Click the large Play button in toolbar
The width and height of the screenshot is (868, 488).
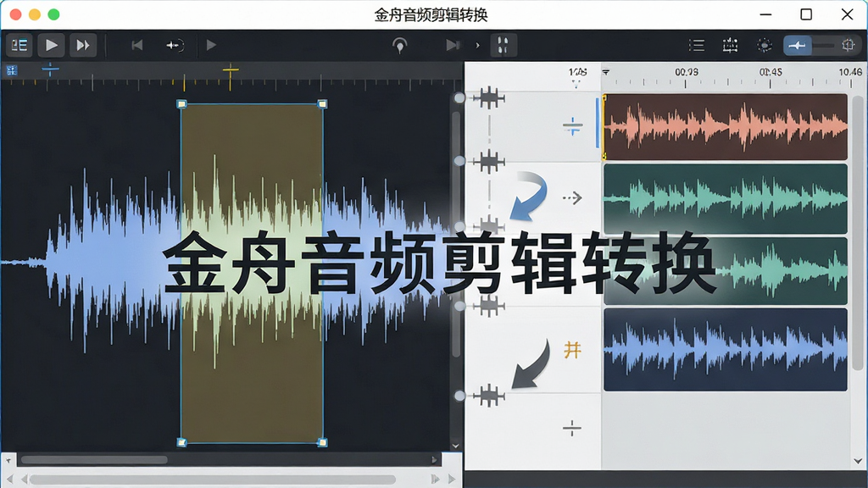[x=51, y=45]
